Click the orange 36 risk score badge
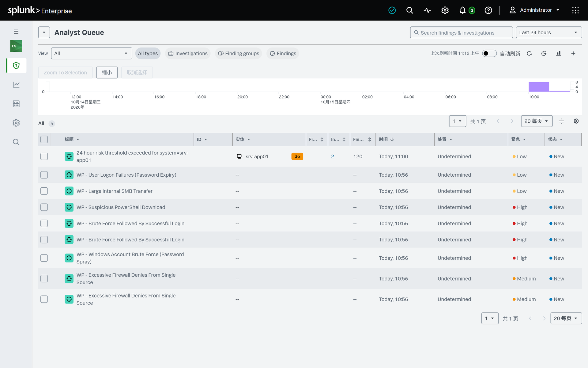 [297, 156]
